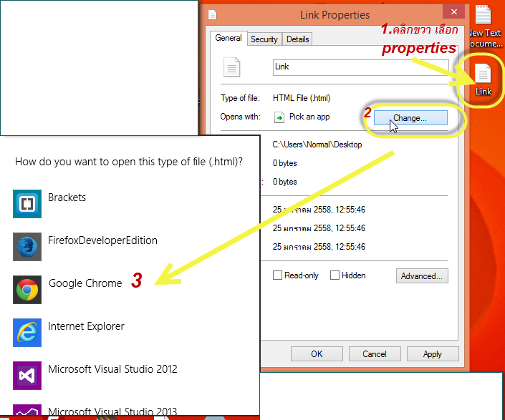Screen dimensions: 505x420
Task: Click the Change... button
Action: click(410, 118)
